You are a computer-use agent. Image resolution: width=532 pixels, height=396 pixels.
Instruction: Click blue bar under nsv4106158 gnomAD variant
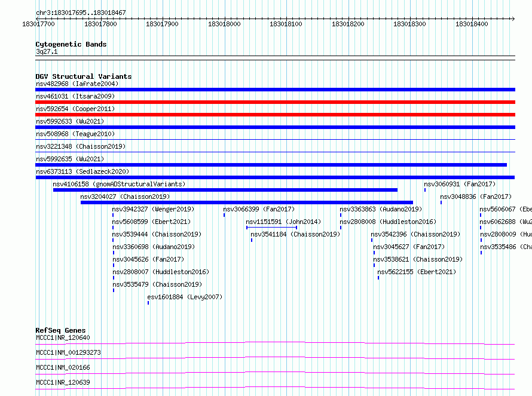click(x=225, y=190)
